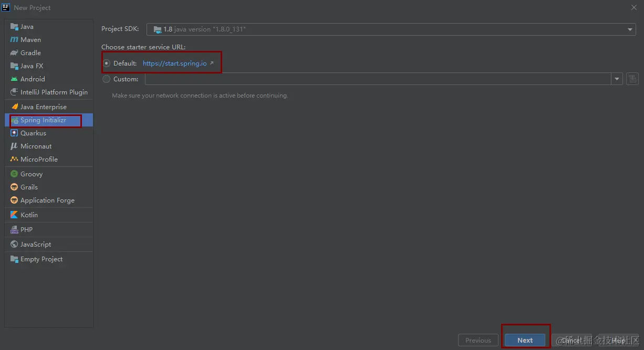Open the Project SDK dropdown
Viewport: 644px width, 350px height.
tap(391, 29)
